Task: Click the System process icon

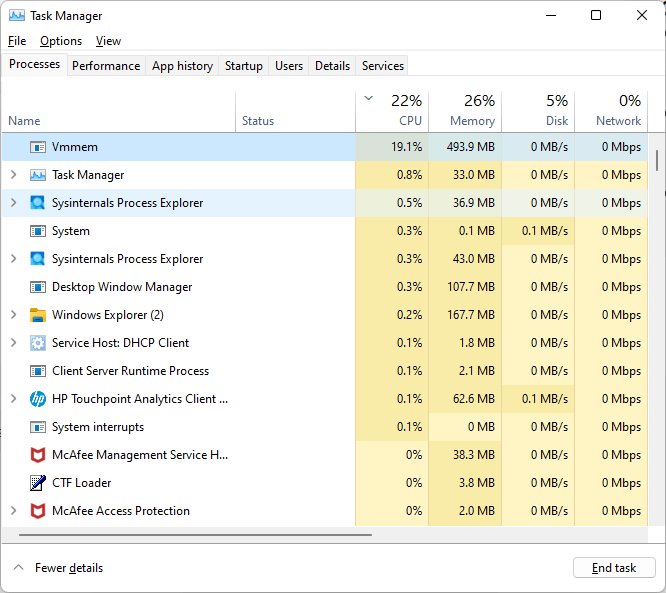Action: [38, 231]
